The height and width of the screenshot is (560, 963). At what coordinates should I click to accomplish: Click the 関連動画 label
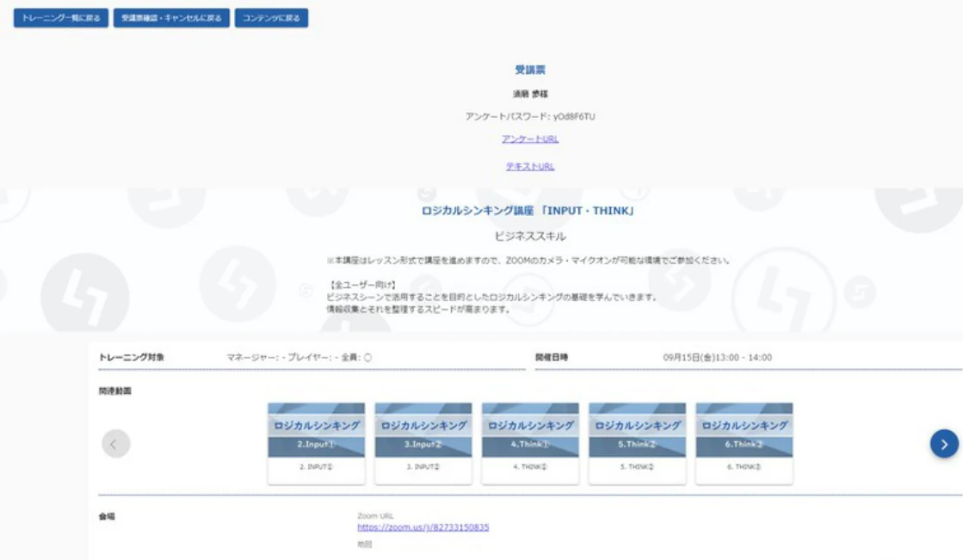click(x=114, y=391)
